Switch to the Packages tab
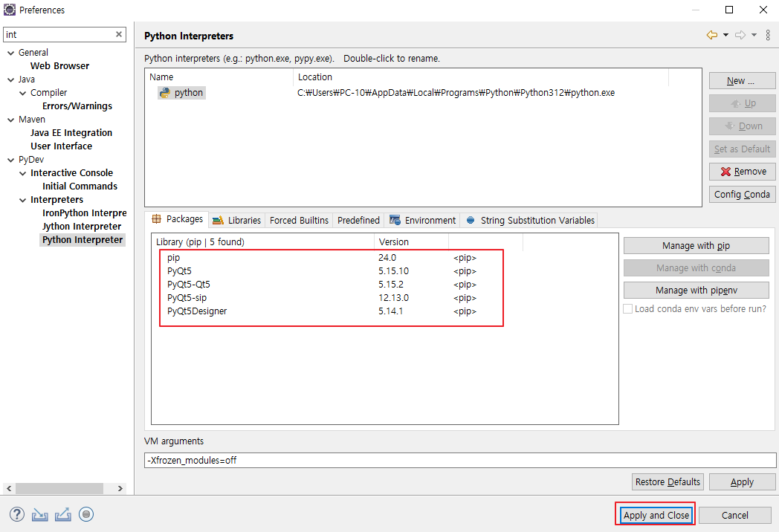Image resolution: width=779 pixels, height=532 pixels. 177,219
